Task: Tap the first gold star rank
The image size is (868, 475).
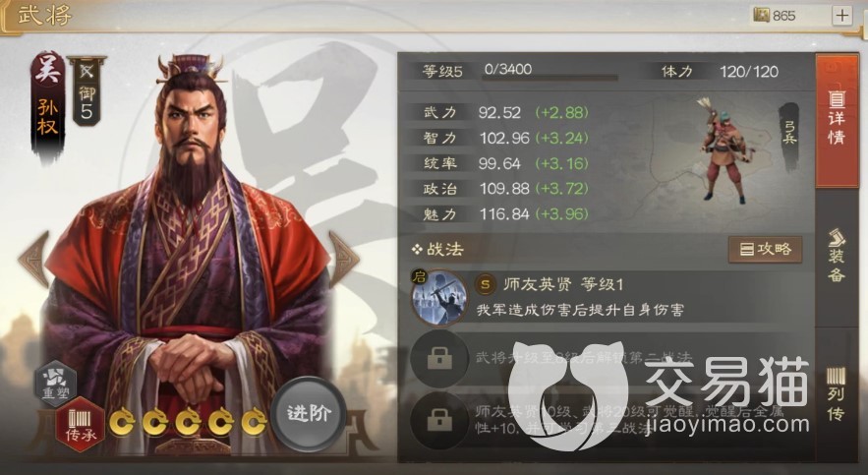Action: (x=122, y=423)
